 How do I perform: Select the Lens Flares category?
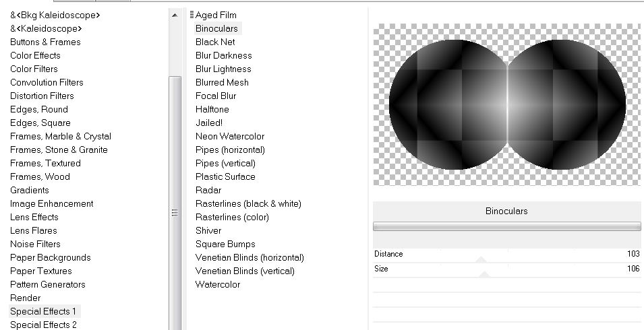pos(33,231)
